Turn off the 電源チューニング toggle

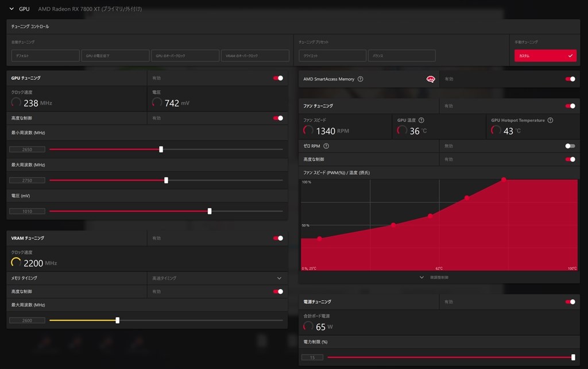click(x=570, y=302)
